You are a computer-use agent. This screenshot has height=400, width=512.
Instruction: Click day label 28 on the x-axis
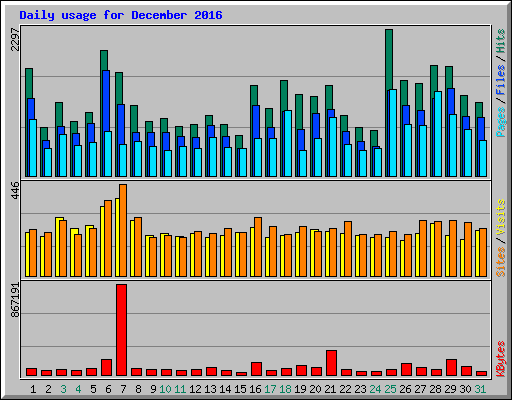tap(435, 389)
